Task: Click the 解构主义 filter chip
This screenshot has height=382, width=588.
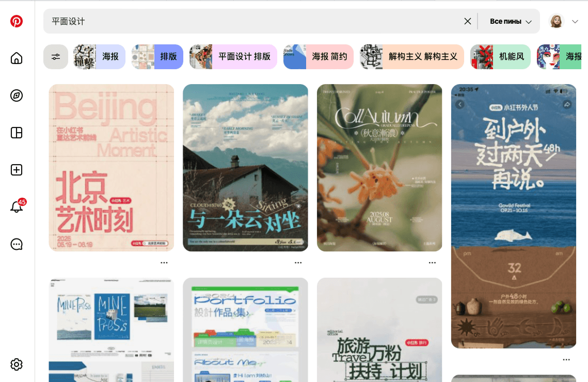Action: pos(412,57)
